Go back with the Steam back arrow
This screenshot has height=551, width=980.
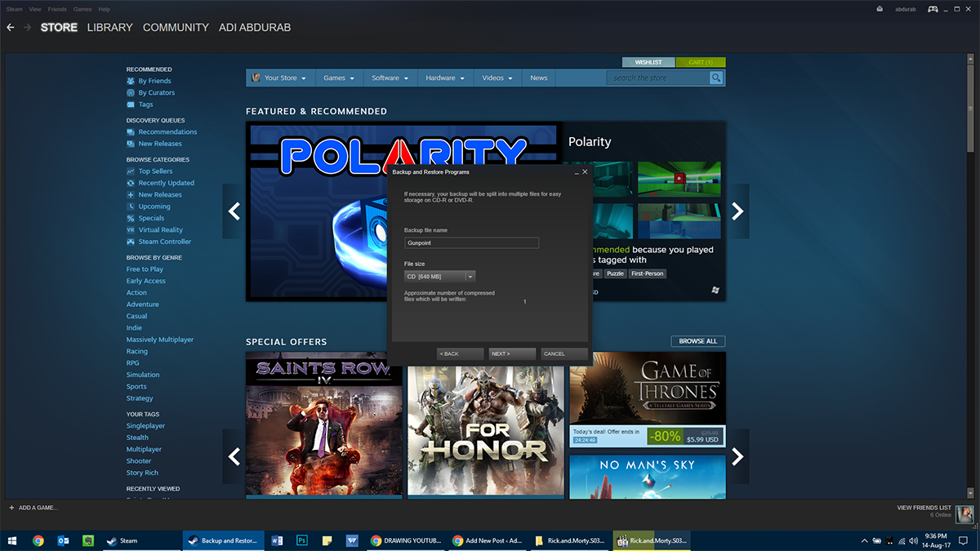[x=10, y=27]
